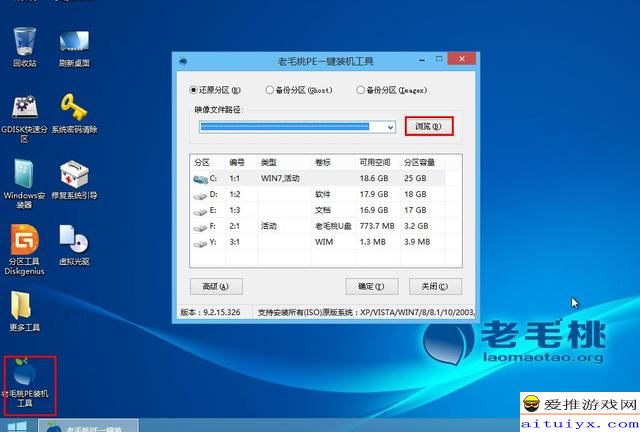Click the Y: drive icon in partition list

pyautogui.click(x=200, y=243)
